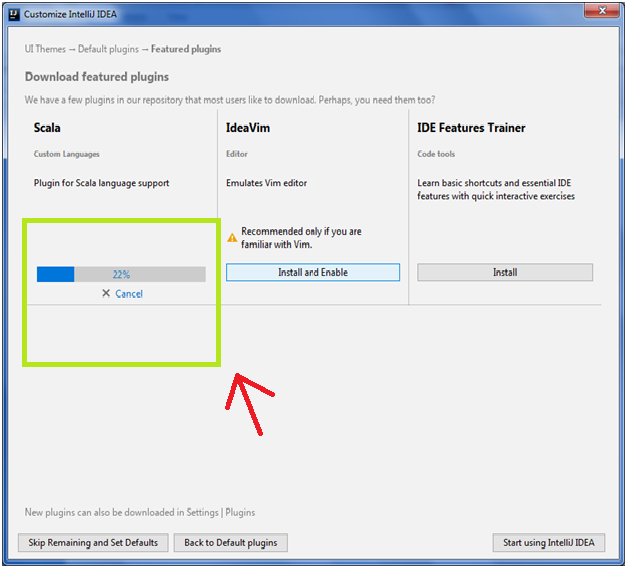The width and height of the screenshot is (628, 566).
Task: Click the Scala download progress bar at 22%
Action: tap(121, 274)
